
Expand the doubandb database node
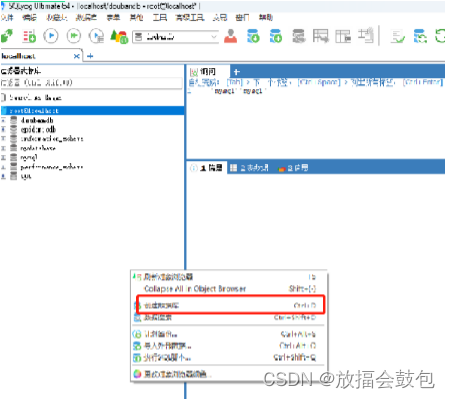(x=3, y=120)
